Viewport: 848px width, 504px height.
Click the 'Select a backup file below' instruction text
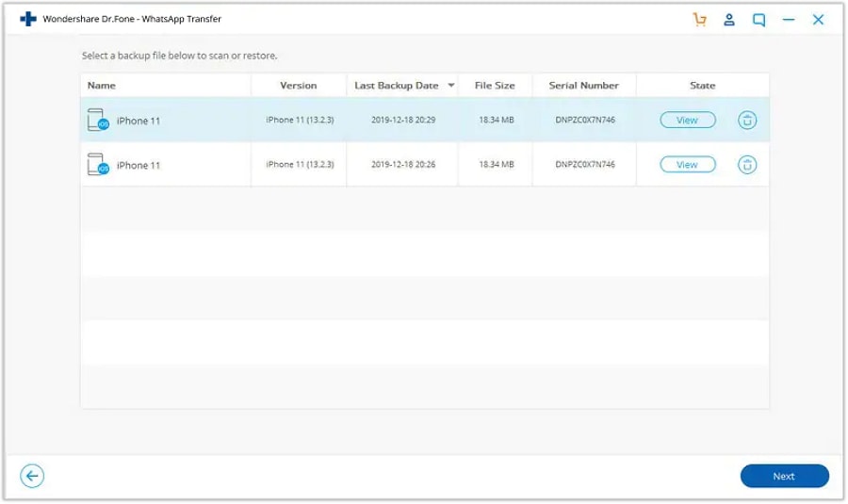(180, 56)
